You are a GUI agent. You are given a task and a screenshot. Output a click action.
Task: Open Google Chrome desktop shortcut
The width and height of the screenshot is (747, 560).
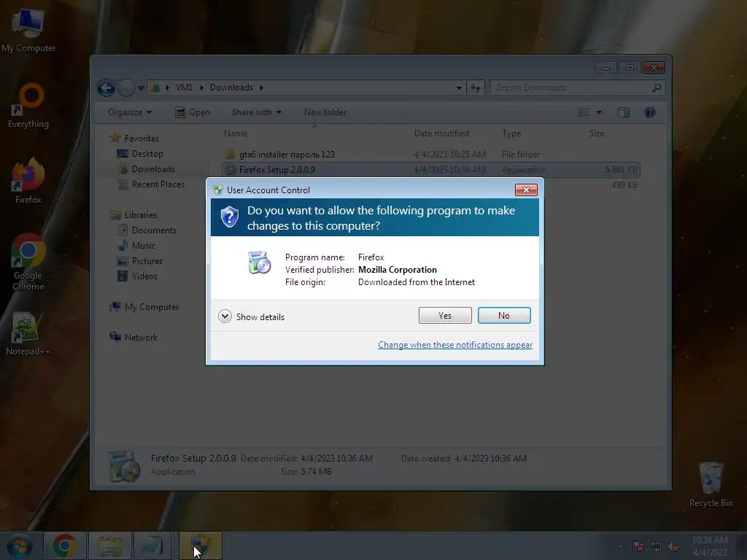tap(28, 262)
